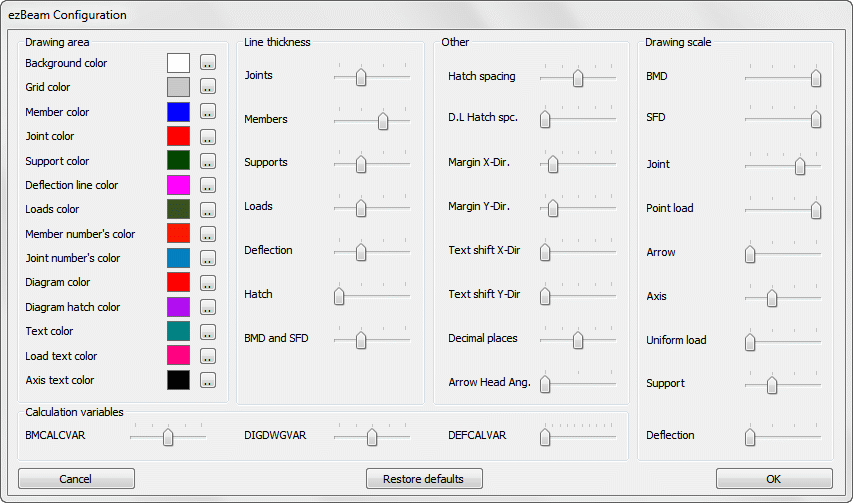The height and width of the screenshot is (503, 853).
Task: Click the Arrow drawing scale slider handle
Action: 750,254
